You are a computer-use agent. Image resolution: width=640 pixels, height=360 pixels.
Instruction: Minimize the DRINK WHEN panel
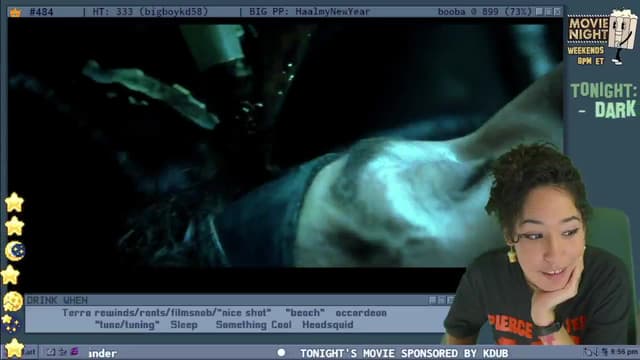coord(433,300)
